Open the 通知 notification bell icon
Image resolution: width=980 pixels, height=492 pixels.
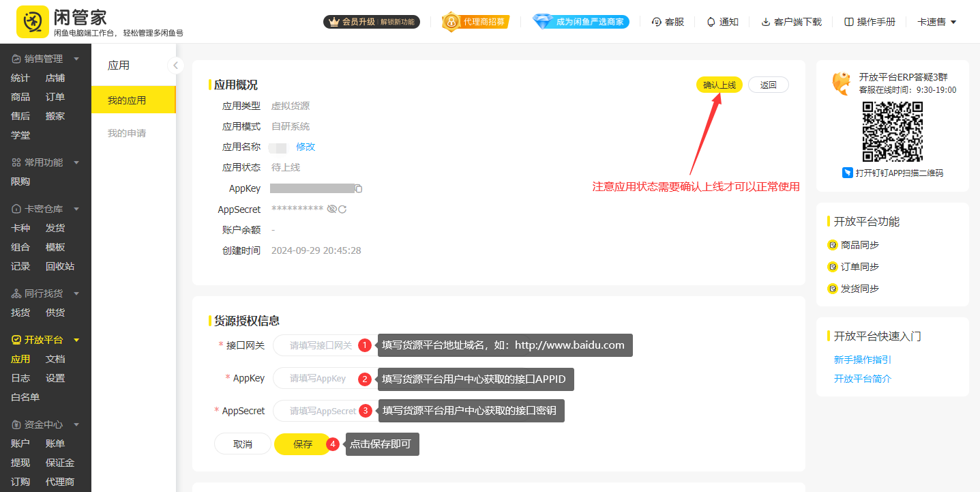709,21
